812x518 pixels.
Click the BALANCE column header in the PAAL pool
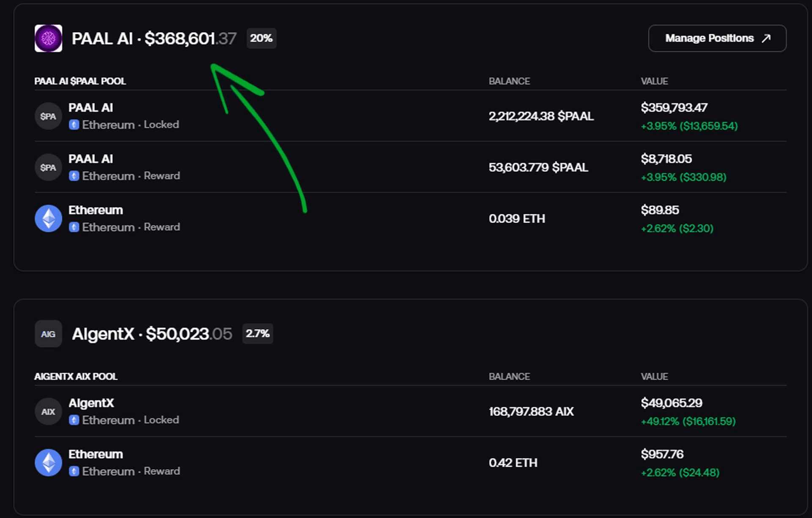coord(509,81)
